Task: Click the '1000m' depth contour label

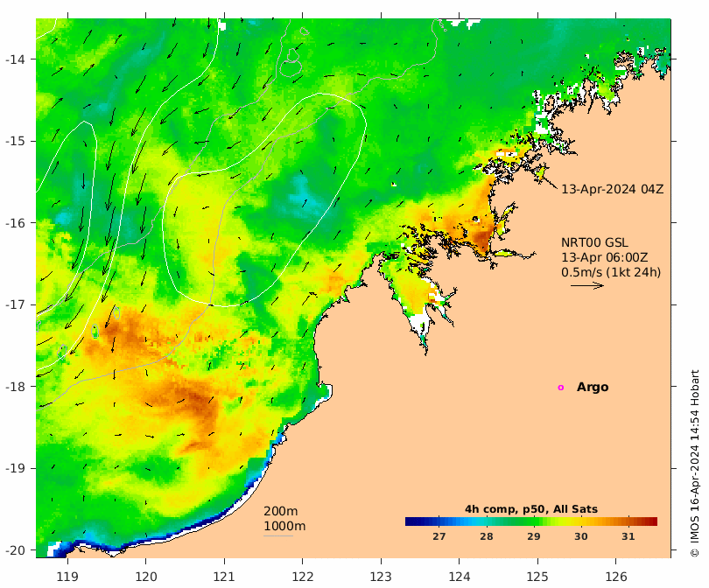Action: [284, 526]
